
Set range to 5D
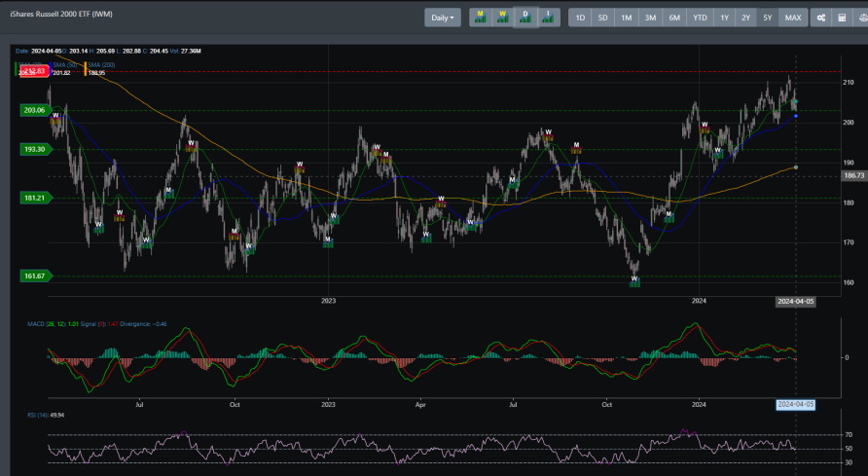tap(603, 18)
